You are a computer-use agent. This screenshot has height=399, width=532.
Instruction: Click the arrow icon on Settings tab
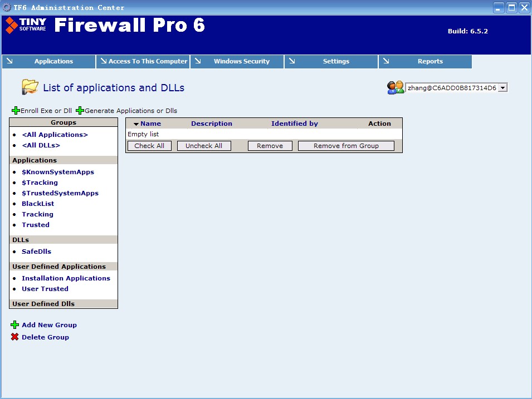(292, 61)
